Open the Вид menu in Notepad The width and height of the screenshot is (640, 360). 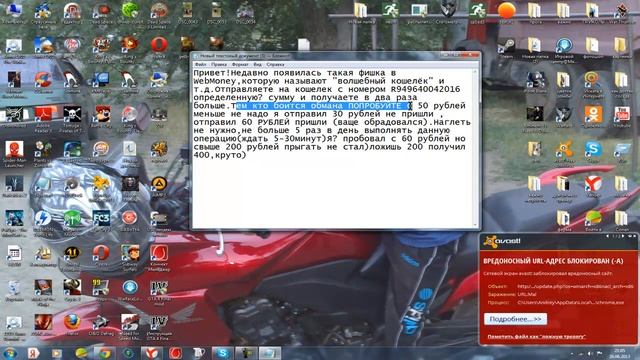click(258, 64)
